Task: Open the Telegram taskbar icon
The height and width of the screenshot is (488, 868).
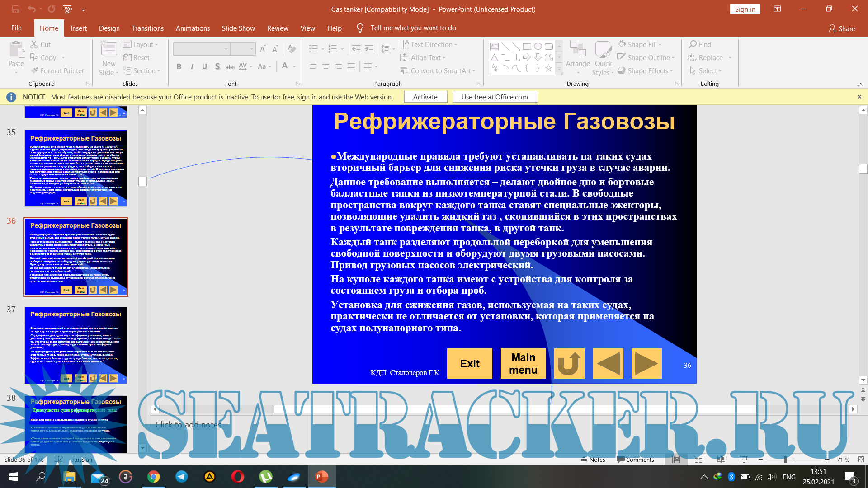Action: point(182,477)
